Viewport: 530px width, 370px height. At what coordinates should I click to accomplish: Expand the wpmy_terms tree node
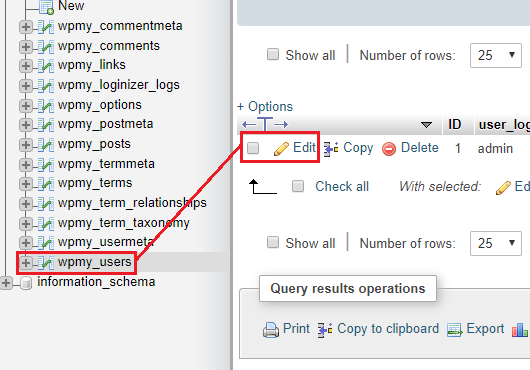[26, 184]
